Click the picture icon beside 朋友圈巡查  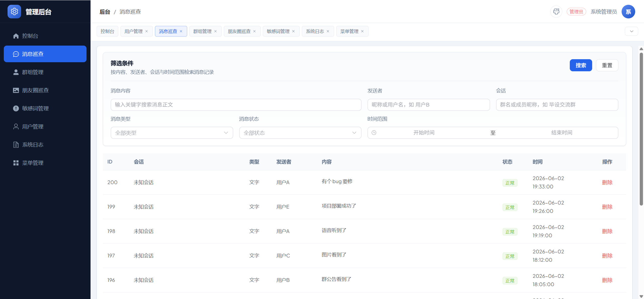(x=16, y=90)
